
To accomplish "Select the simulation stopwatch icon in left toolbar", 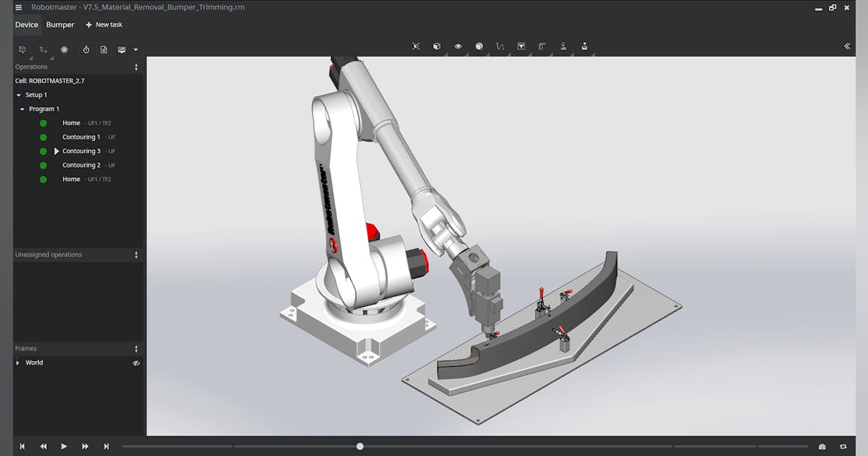I will point(86,49).
